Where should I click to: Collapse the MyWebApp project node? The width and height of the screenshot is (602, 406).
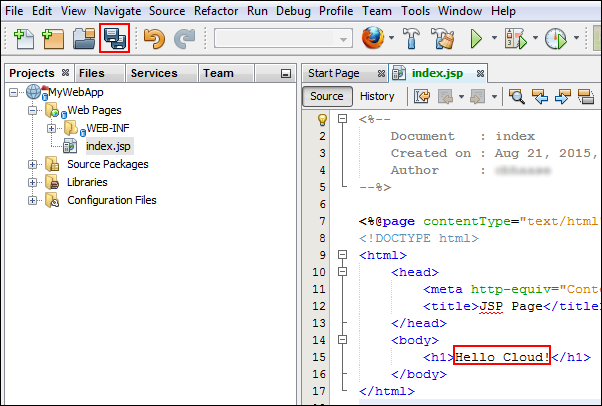tap(15, 92)
